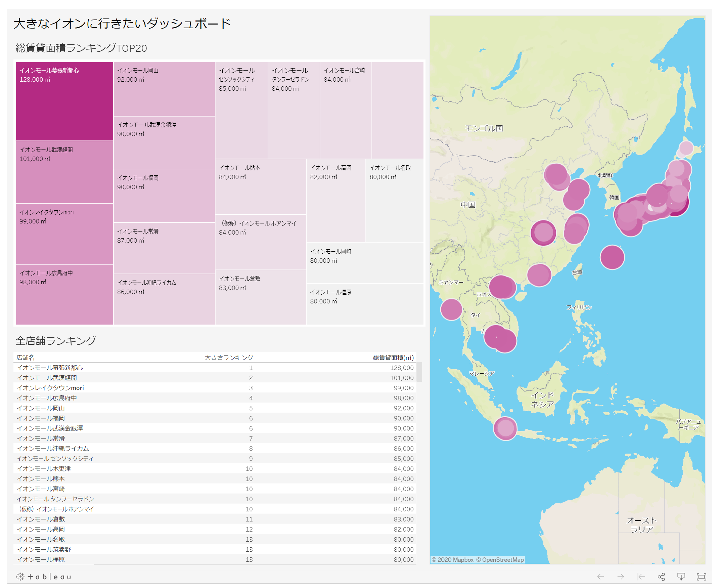The width and height of the screenshot is (719, 588).
Task: Click the map bubble over Indonesia
Action: coord(505,428)
